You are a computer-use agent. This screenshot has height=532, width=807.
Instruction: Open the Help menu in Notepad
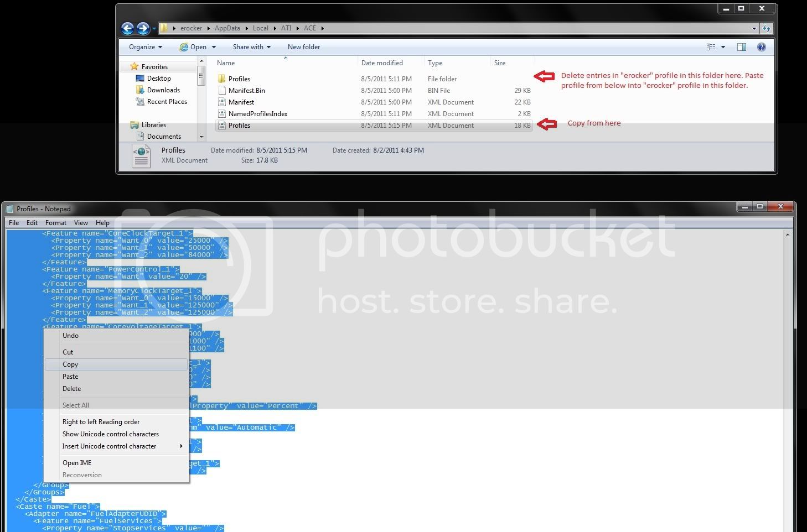click(102, 223)
